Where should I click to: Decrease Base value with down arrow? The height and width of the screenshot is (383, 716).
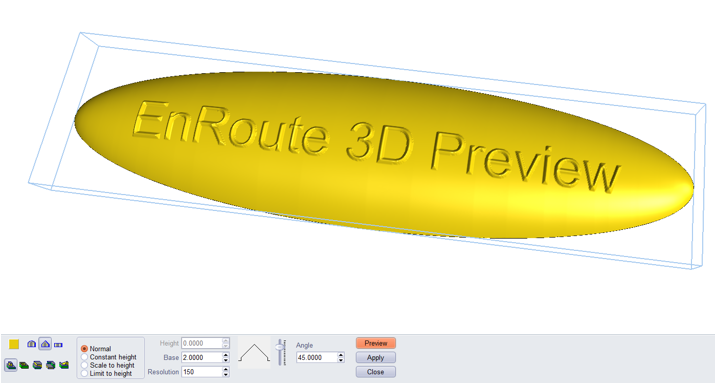coord(226,360)
